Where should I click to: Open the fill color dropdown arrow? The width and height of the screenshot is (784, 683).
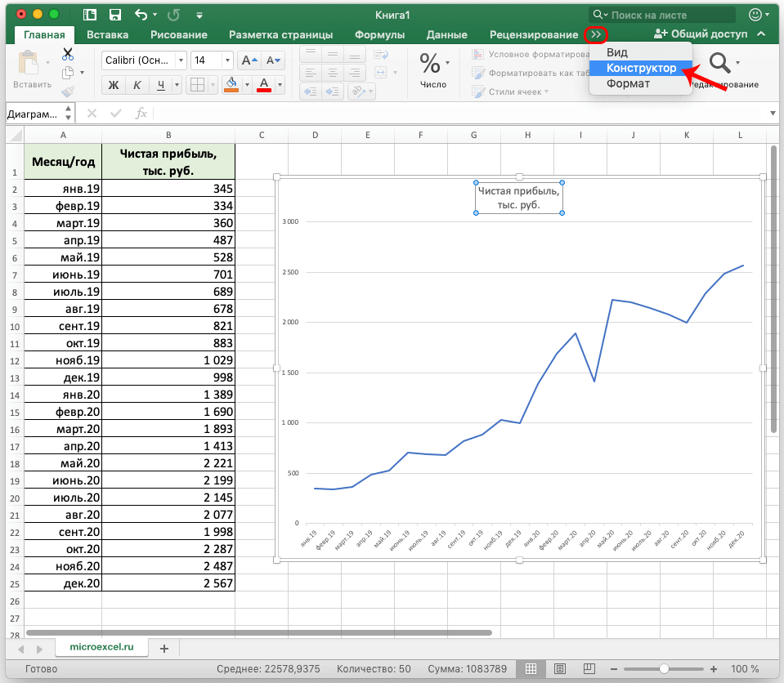[x=247, y=85]
